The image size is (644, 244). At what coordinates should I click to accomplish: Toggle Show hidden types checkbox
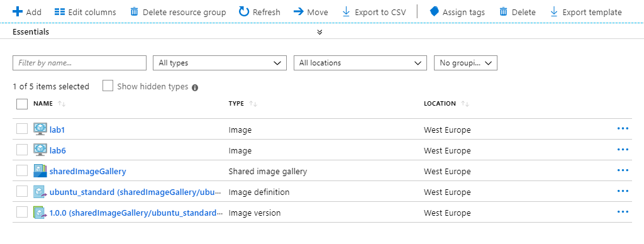(108, 86)
